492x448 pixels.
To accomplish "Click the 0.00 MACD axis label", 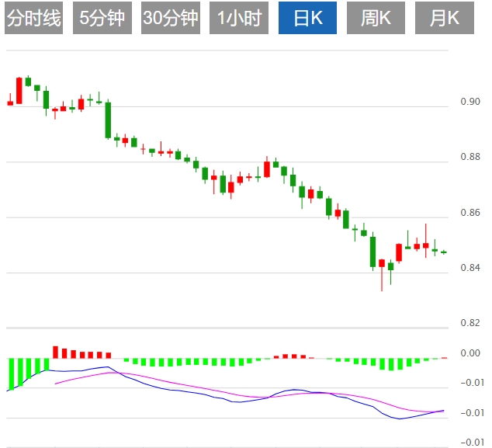I will click(x=469, y=353).
